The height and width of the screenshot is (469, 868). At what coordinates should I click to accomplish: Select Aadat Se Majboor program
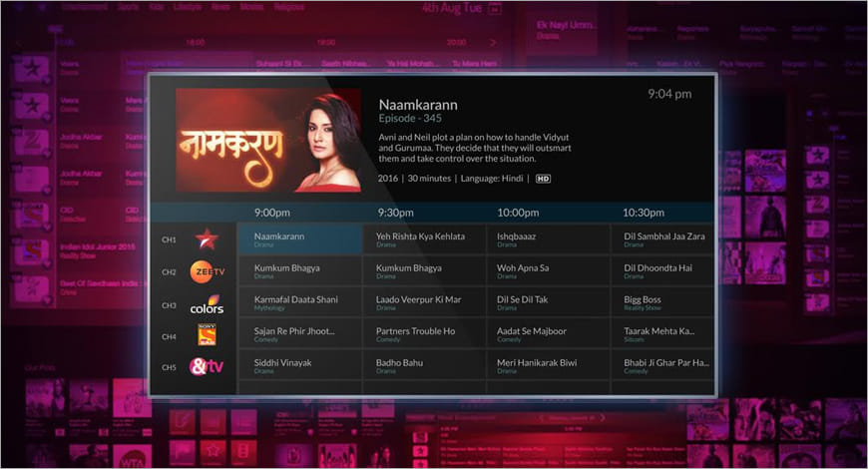548,334
